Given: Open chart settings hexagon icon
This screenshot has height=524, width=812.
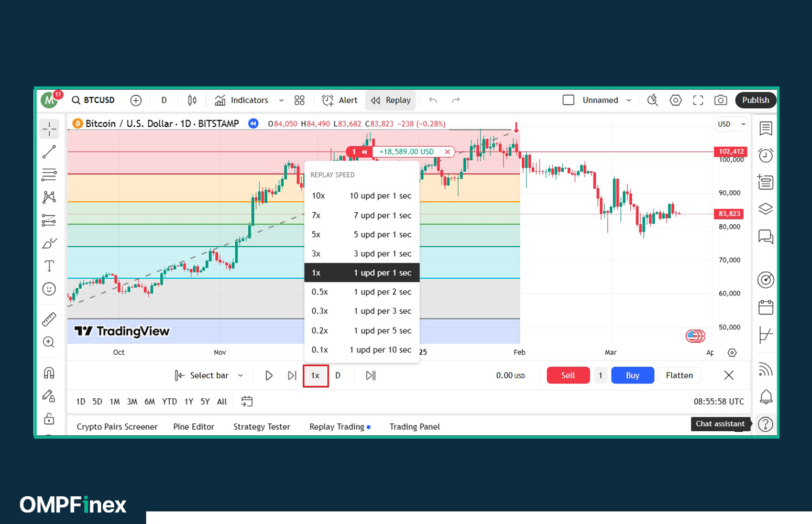Looking at the screenshot, I should (x=676, y=100).
